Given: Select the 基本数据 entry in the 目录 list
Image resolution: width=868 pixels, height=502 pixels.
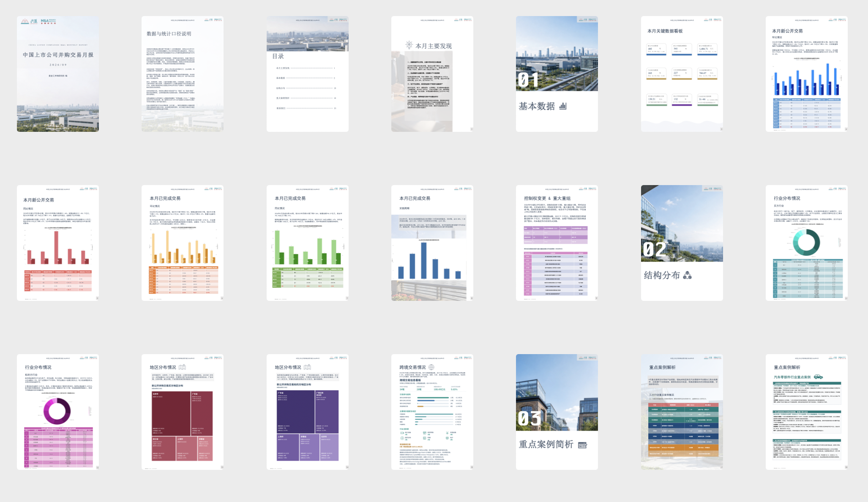Looking at the screenshot, I should pyautogui.click(x=305, y=78).
